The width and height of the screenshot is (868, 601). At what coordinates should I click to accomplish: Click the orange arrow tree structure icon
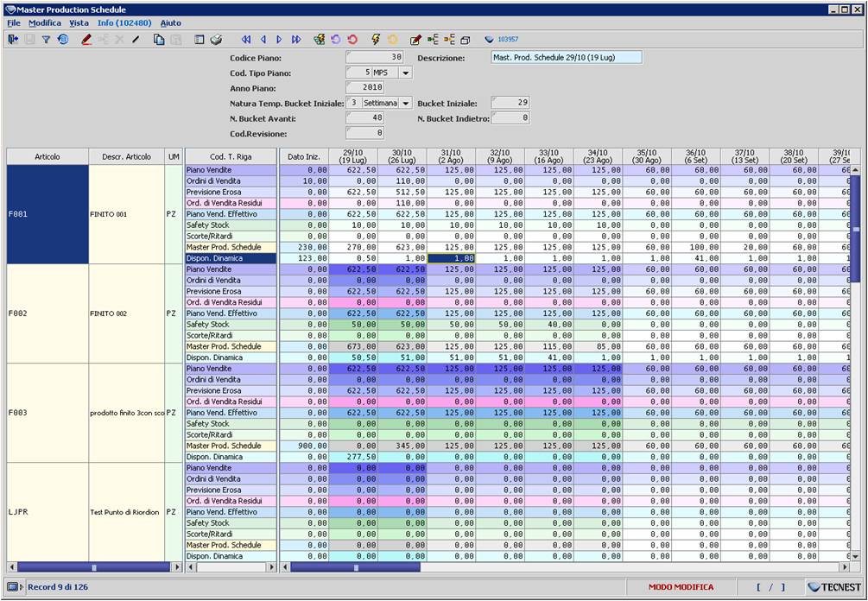[x=449, y=40]
